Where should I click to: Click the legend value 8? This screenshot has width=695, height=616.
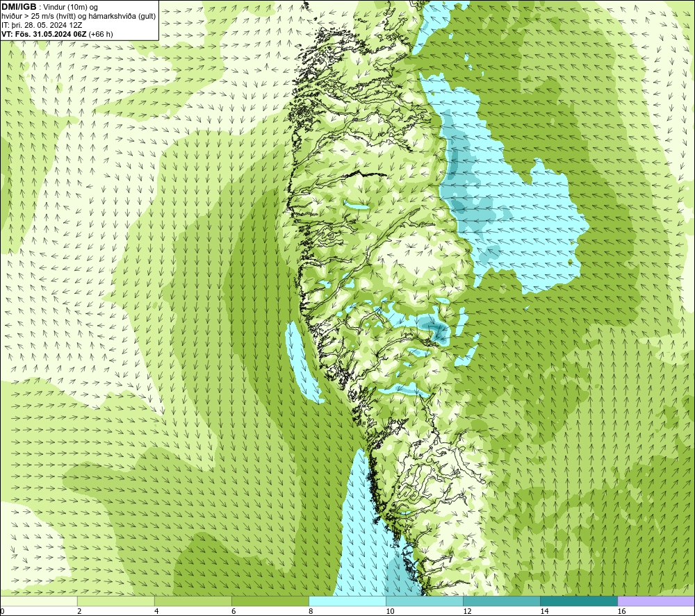(311, 612)
